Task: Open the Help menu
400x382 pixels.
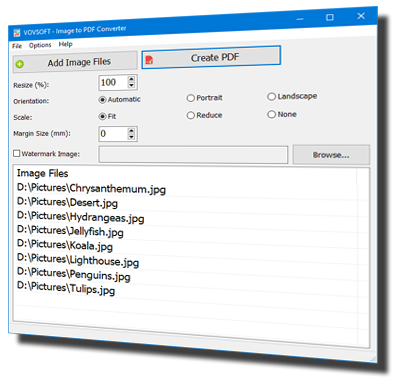Action: point(65,44)
